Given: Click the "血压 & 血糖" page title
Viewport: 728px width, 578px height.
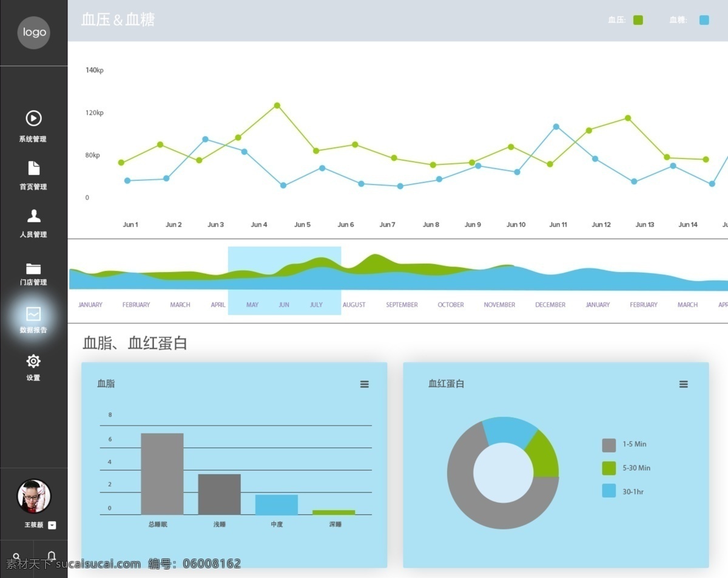Looking at the screenshot, I should pyautogui.click(x=118, y=20).
